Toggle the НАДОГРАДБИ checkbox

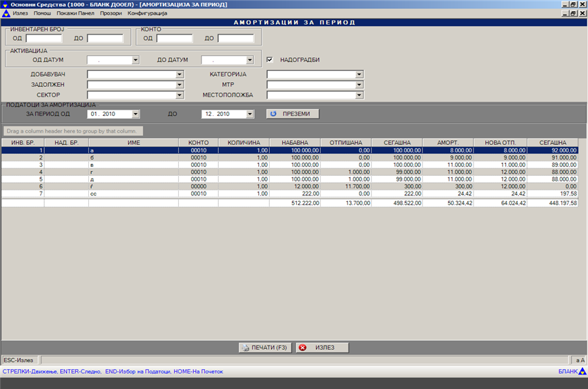(271, 60)
